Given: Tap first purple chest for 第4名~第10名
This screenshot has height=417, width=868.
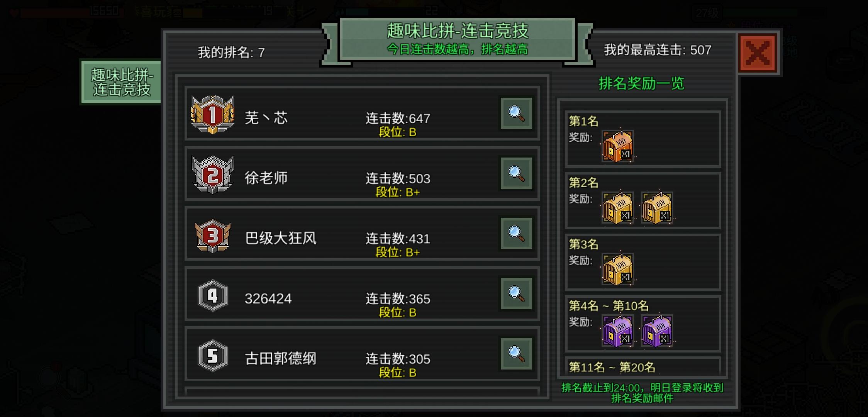Looking at the screenshot, I should (618, 331).
